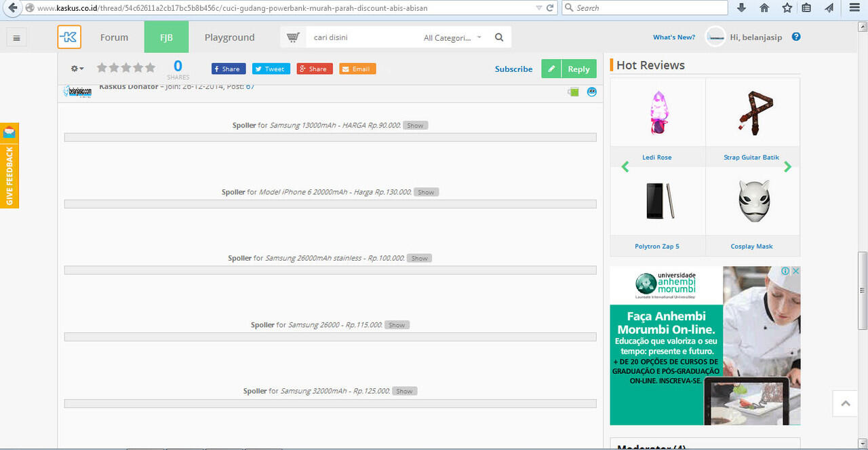This screenshot has width=868, height=450.
Task: Open the Cosplay Mask review link
Action: click(751, 246)
